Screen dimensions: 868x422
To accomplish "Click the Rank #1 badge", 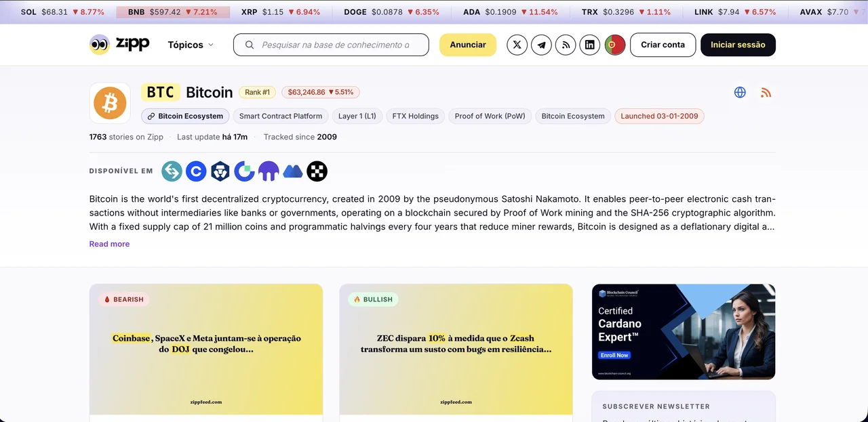I will 257,92.
